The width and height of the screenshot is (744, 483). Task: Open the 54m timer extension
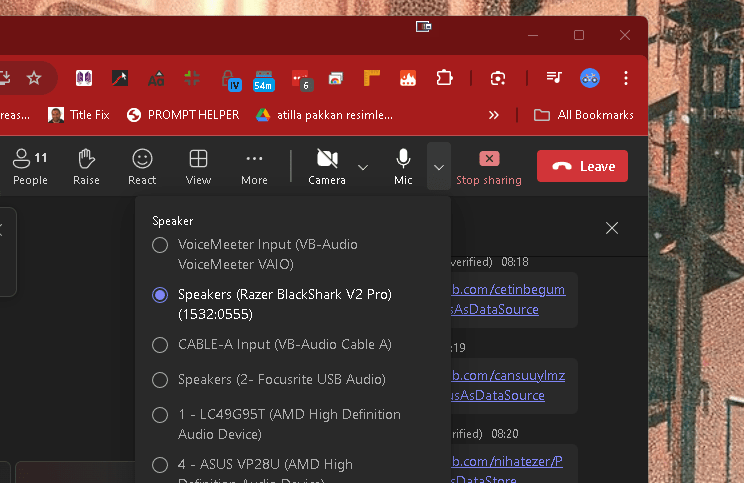coord(263,80)
